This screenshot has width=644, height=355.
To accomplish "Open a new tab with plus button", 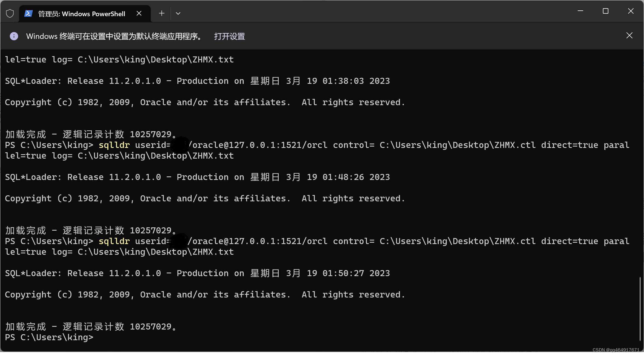I will [x=162, y=13].
